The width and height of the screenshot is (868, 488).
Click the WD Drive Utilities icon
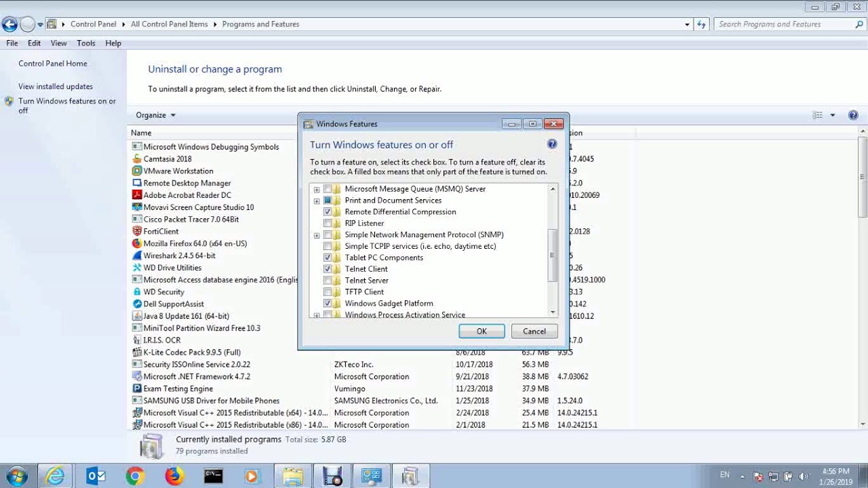pyautogui.click(x=137, y=268)
